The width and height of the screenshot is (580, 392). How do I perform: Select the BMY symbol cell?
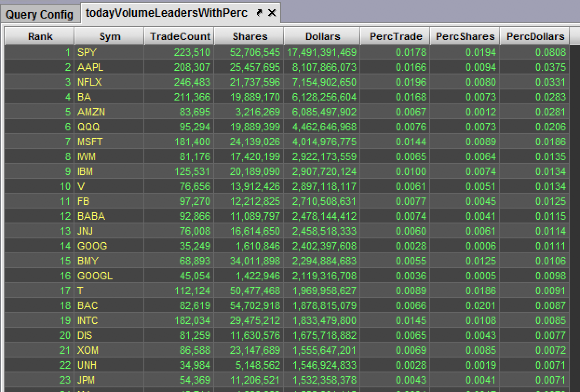click(109, 261)
